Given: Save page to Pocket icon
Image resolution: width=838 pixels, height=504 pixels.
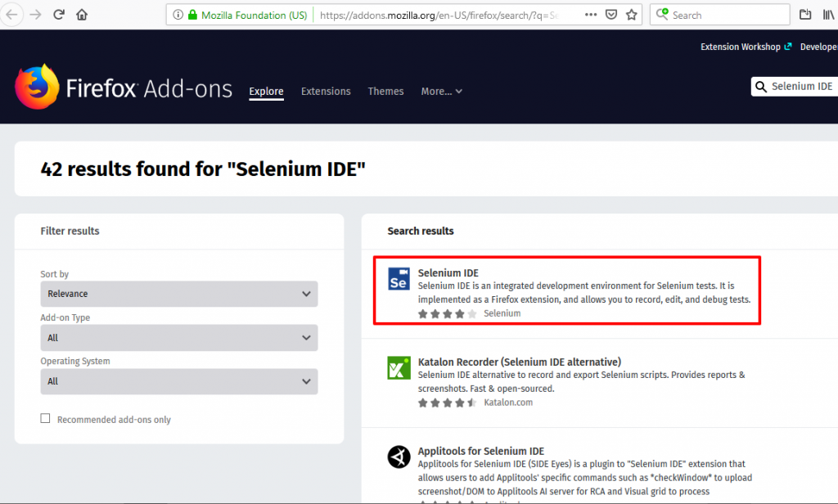Looking at the screenshot, I should pos(611,15).
